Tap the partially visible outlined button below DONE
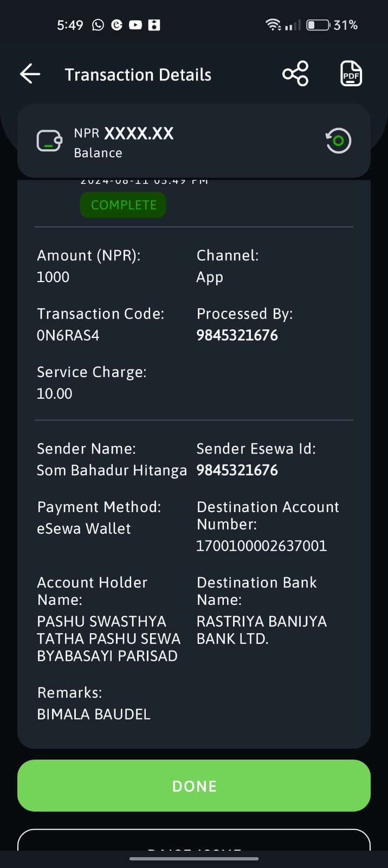Screen dimensions: 388x868 pyautogui.click(x=194, y=840)
